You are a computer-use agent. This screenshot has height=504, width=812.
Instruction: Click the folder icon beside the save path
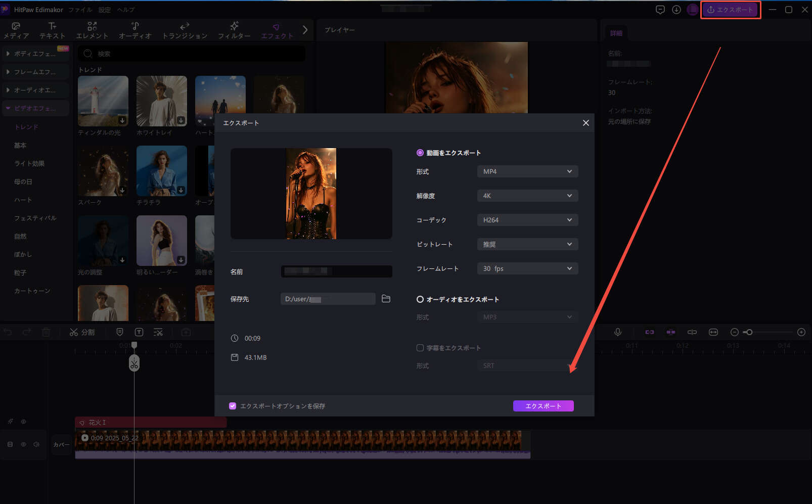[386, 299]
